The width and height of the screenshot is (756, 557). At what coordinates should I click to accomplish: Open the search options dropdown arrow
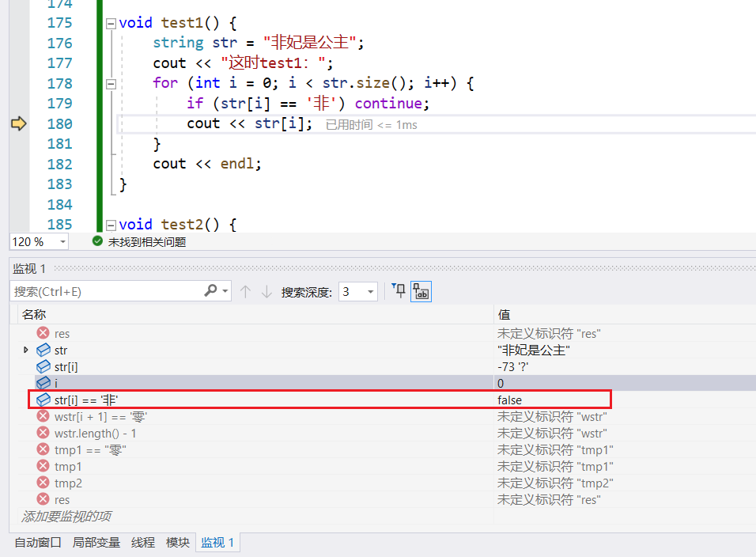point(225,291)
